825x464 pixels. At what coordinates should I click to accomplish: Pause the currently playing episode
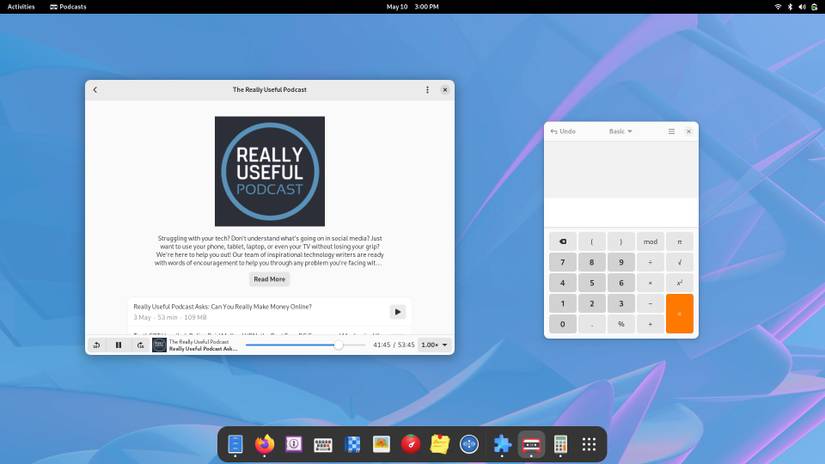tap(118, 345)
